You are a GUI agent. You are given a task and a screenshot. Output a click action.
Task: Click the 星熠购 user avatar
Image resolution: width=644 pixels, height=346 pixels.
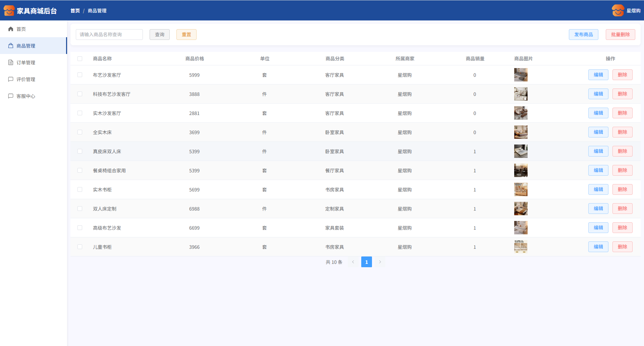618,11
